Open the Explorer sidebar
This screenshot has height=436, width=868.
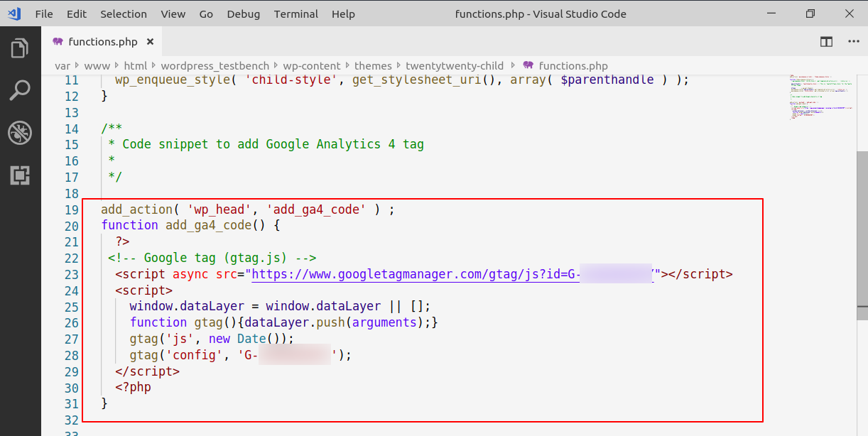20,48
